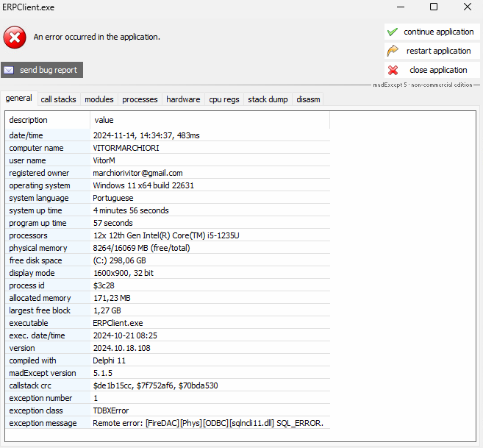
Task: Click the red error X icon
Action: (15, 37)
